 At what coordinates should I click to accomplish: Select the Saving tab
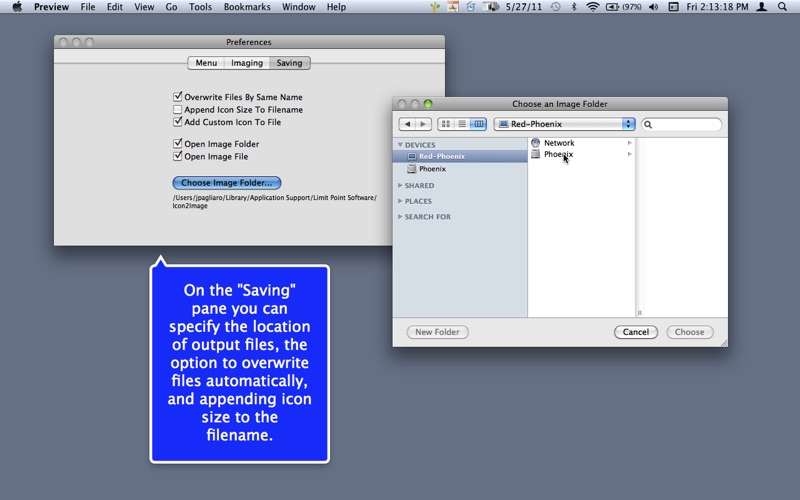tap(289, 63)
